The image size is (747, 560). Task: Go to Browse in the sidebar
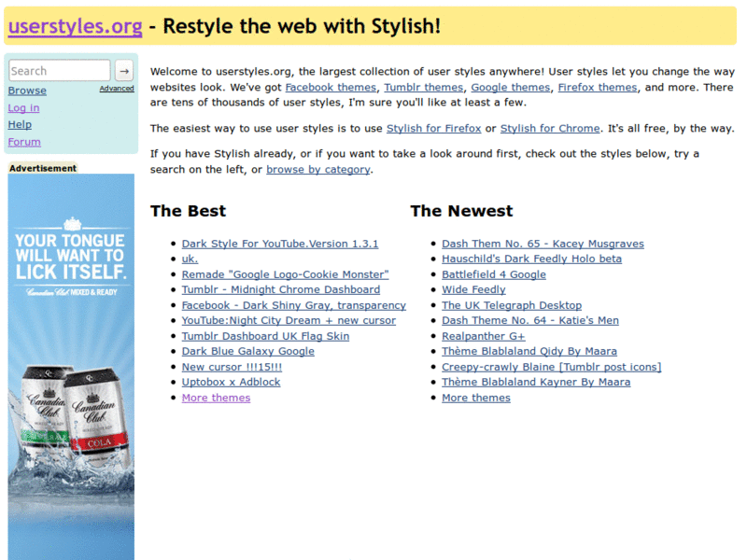[27, 91]
